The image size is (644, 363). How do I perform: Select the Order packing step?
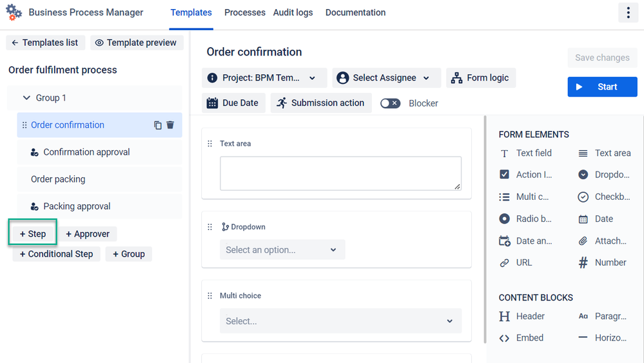99,179
